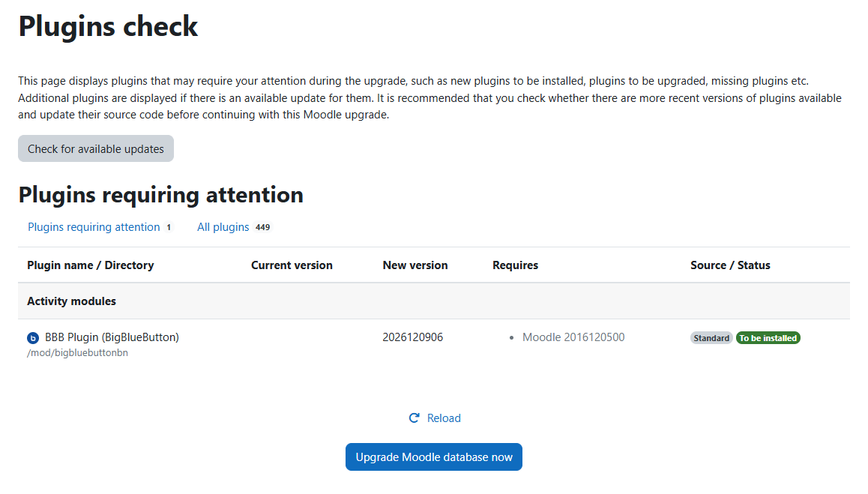
Task: Click the Reload link text
Action: pyautogui.click(x=444, y=418)
